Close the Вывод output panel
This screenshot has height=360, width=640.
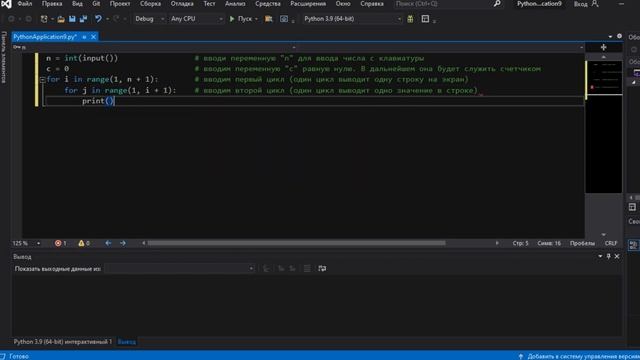617,256
